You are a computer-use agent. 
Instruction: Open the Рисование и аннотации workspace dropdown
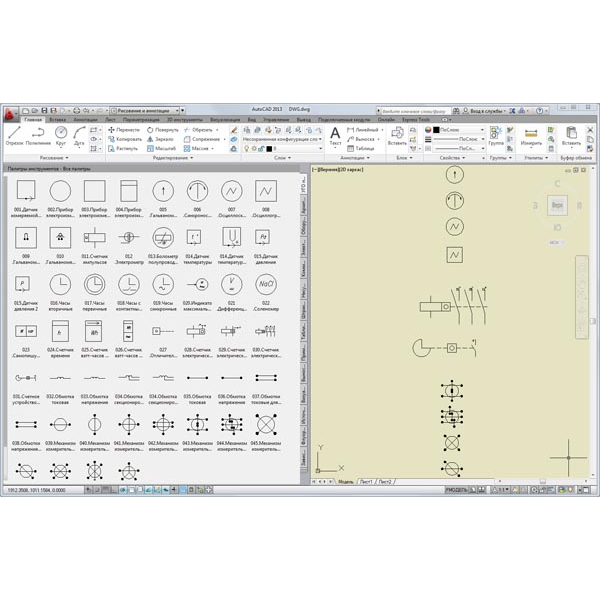145,111
